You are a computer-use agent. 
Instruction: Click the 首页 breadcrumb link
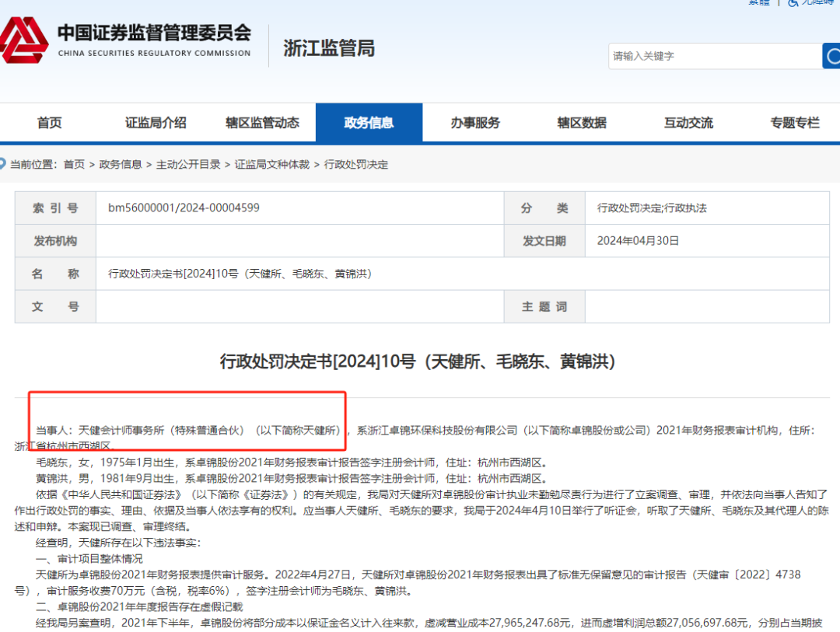[74, 165]
